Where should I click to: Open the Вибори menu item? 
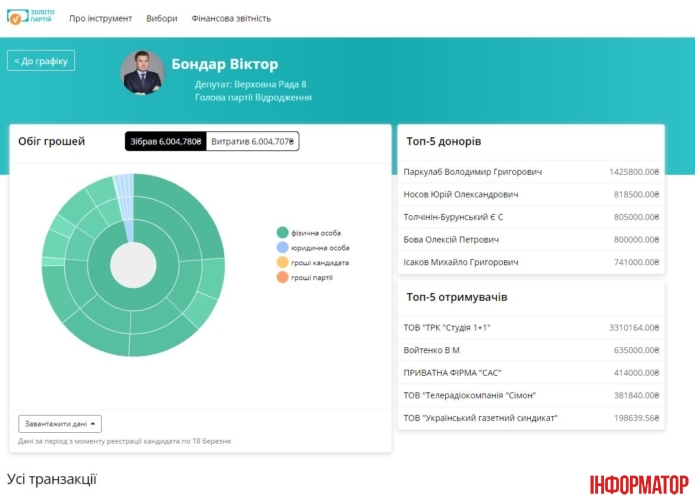(x=162, y=19)
